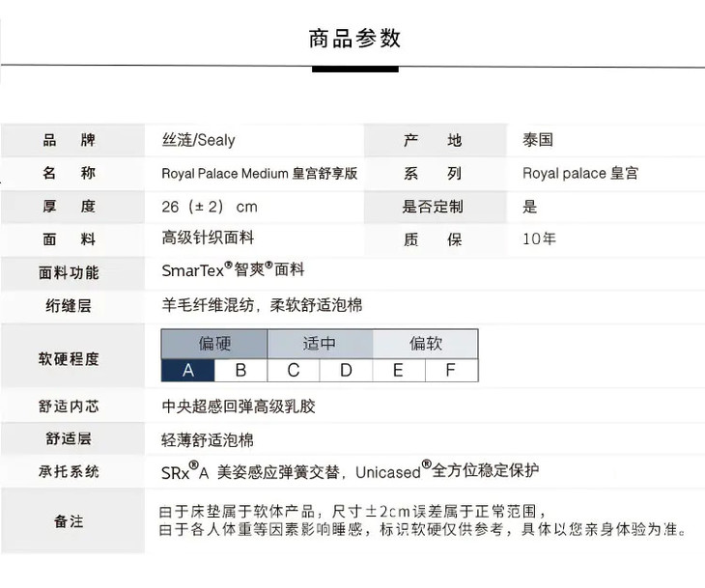Click the 偏软 firmness header
Viewport: 705px width, 588px height.
tap(425, 344)
